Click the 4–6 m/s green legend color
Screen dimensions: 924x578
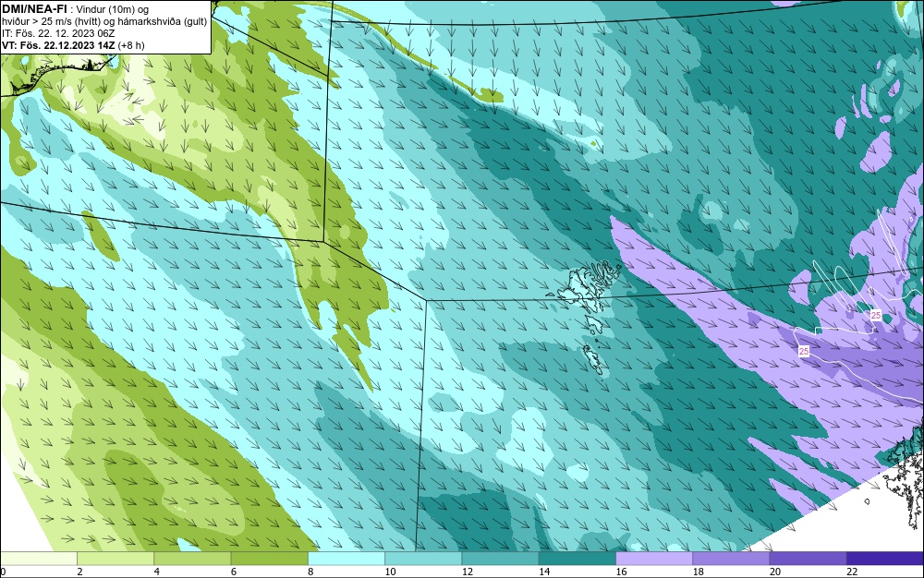pyautogui.click(x=192, y=558)
